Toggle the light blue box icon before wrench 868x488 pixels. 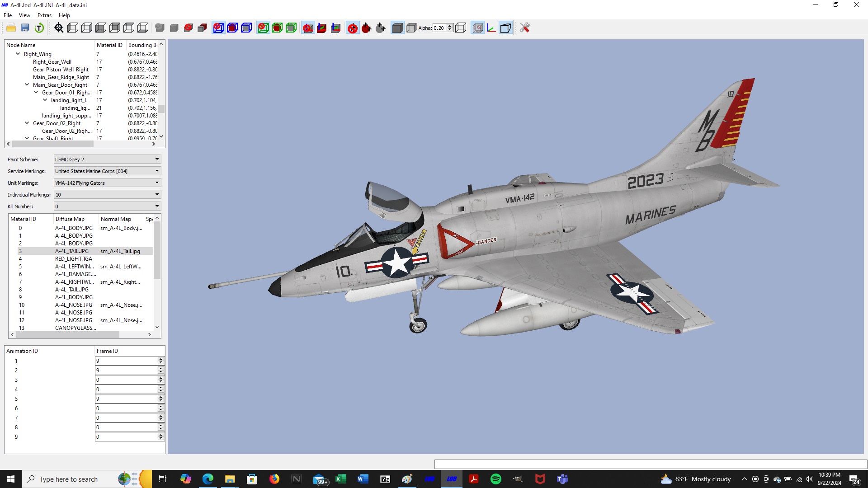505,28
